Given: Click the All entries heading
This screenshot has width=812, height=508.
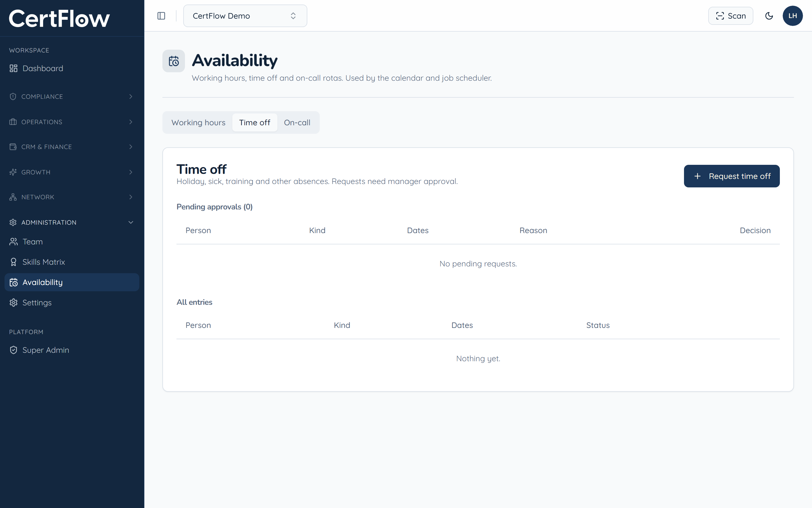Looking at the screenshot, I should pos(194,302).
